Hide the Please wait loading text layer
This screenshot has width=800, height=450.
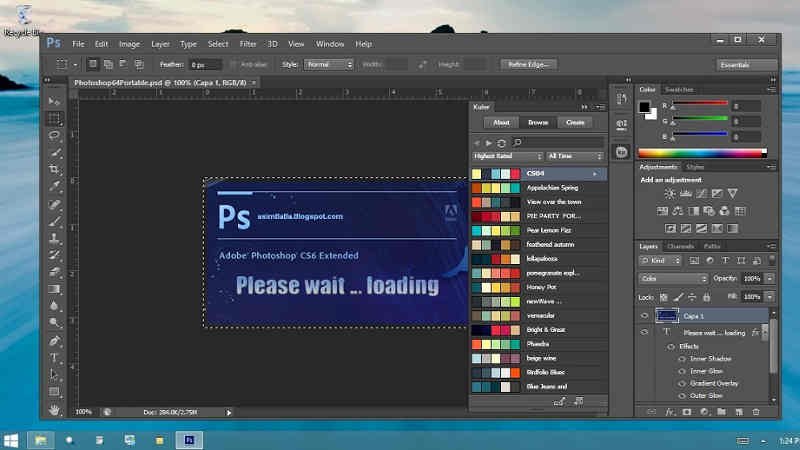[644, 332]
